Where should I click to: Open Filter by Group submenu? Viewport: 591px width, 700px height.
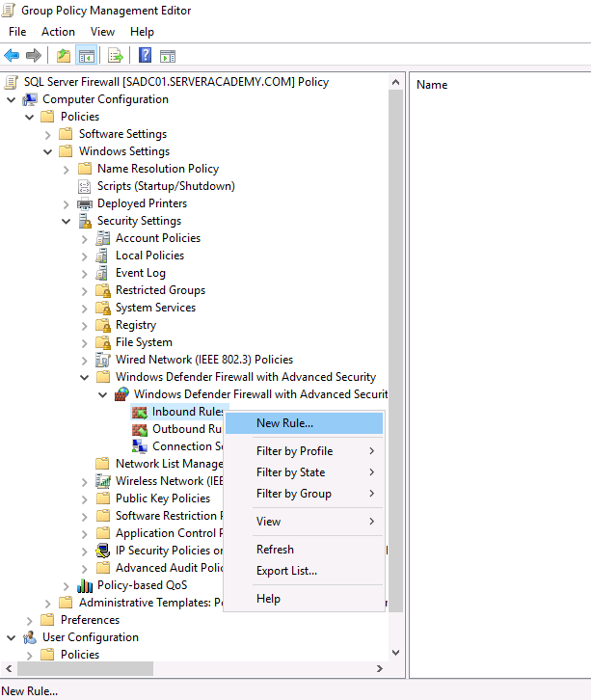pos(304,494)
